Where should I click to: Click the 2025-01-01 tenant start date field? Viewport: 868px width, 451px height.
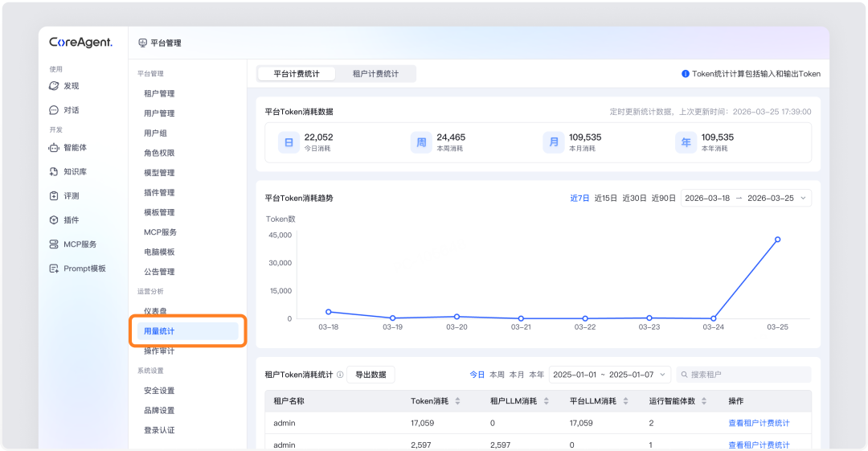tap(575, 375)
